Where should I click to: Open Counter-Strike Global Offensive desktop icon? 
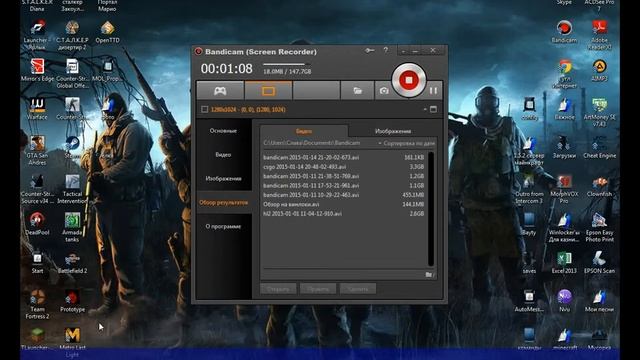[72, 73]
